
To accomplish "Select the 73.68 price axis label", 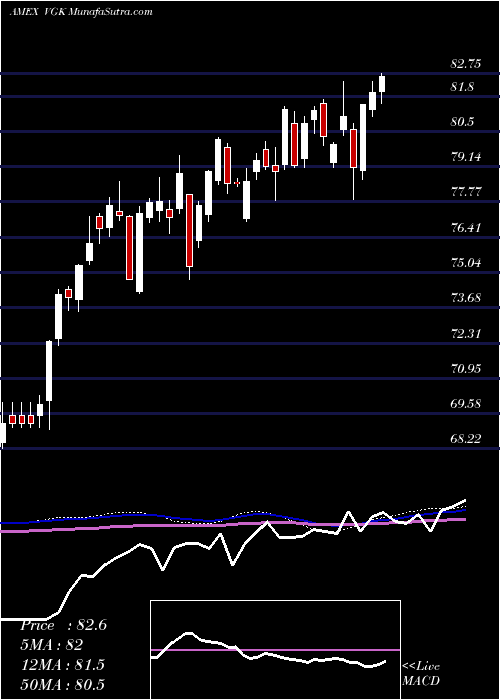I will coord(466,298).
